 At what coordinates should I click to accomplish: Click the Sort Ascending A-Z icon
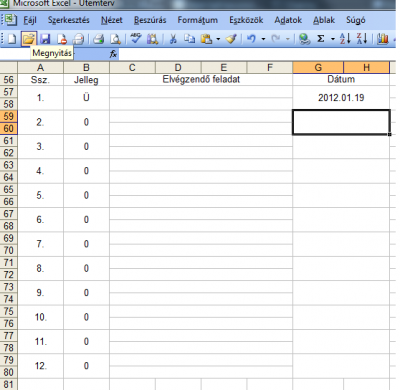pos(345,39)
